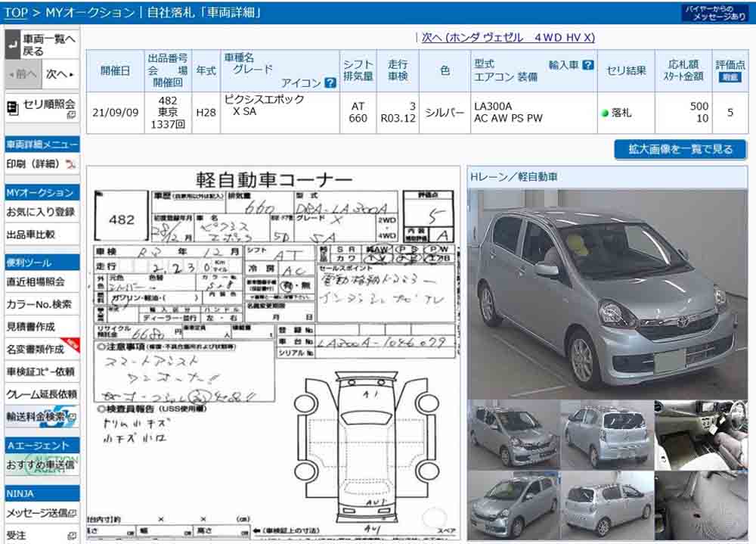Click the popup icon beside メッセージ送信

(73, 513)
